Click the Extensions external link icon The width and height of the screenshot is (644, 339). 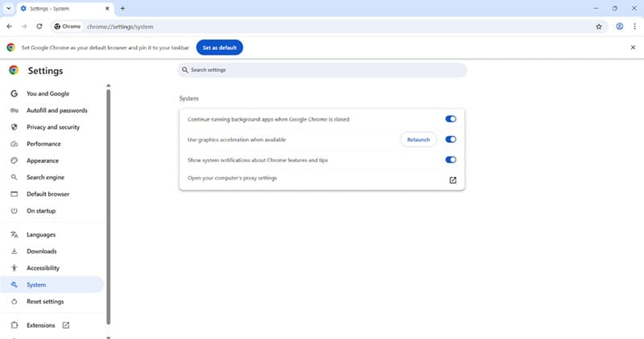66,325
